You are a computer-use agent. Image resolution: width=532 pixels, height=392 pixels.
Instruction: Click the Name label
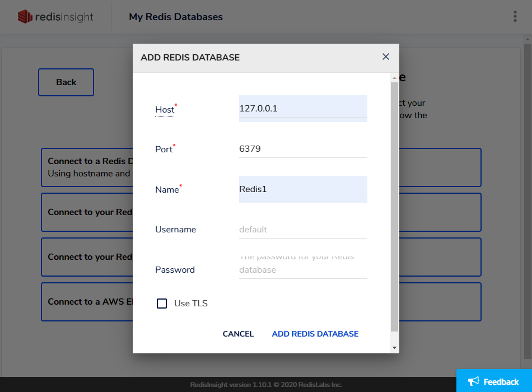tap(167, 189)
